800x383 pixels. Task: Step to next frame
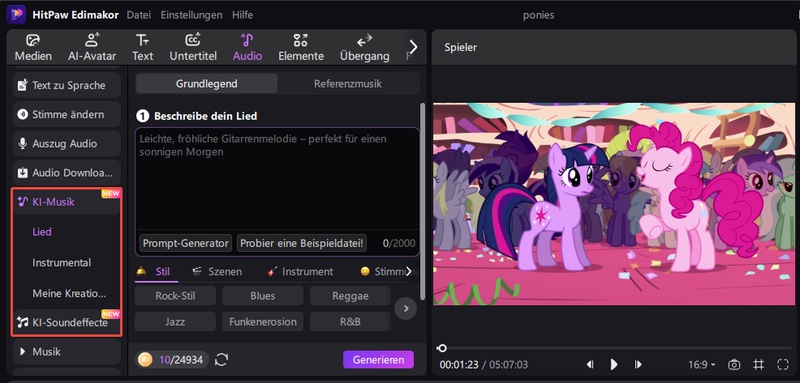point(638,365)
